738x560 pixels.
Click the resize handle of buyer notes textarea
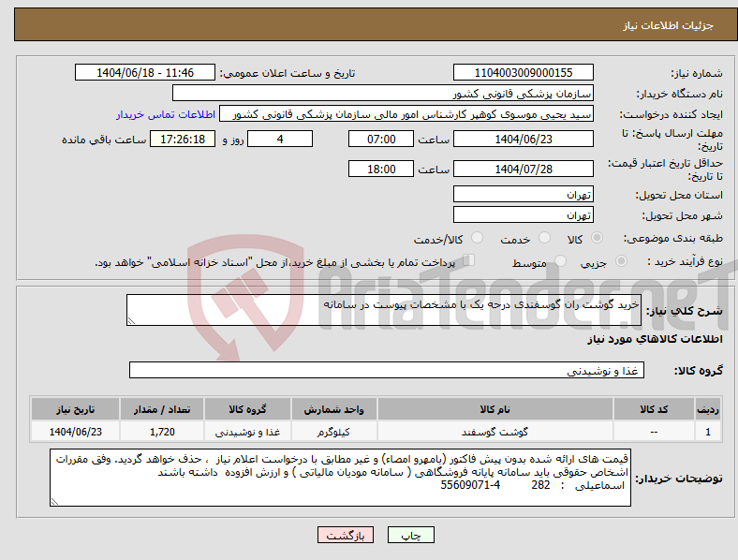[x=54, y=502]
